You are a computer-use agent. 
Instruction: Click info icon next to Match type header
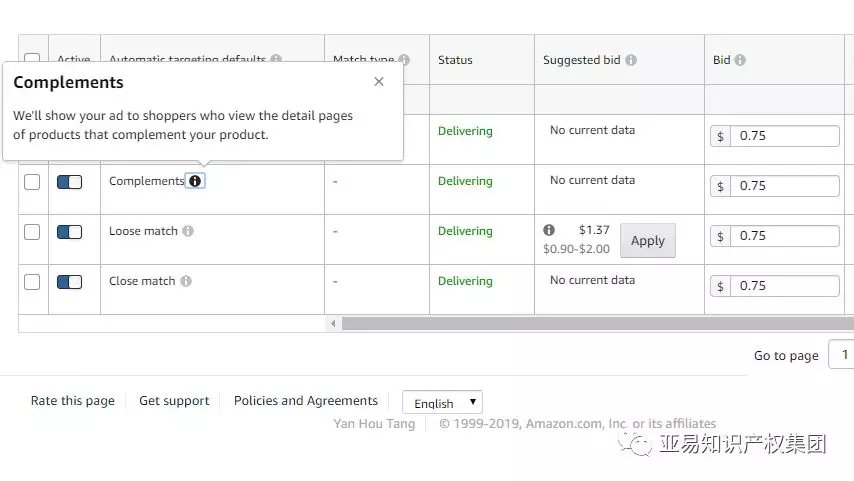click(404, 60)
